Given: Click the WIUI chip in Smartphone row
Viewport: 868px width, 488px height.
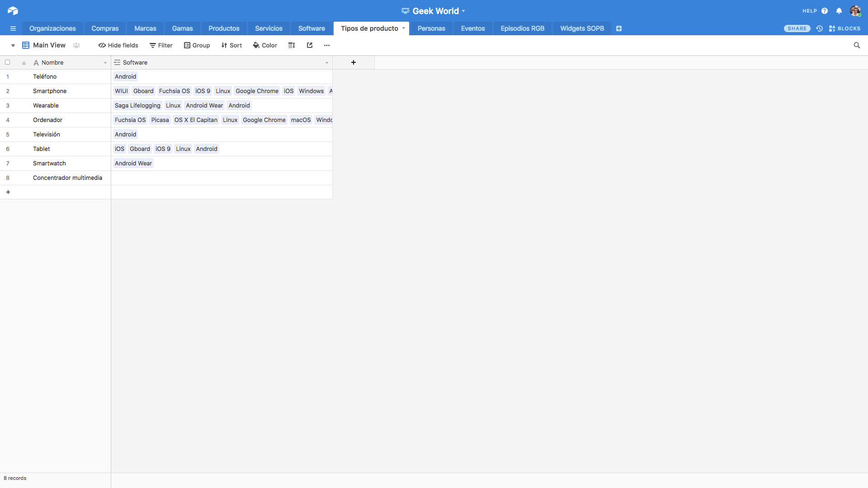Looking at the screenshot, I should [121, 91].
